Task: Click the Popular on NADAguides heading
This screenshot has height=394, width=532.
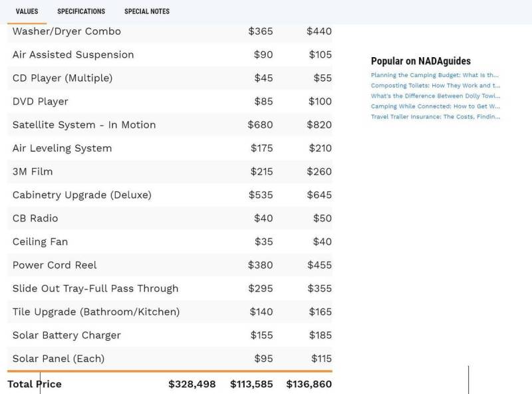Action: point(420,61)
